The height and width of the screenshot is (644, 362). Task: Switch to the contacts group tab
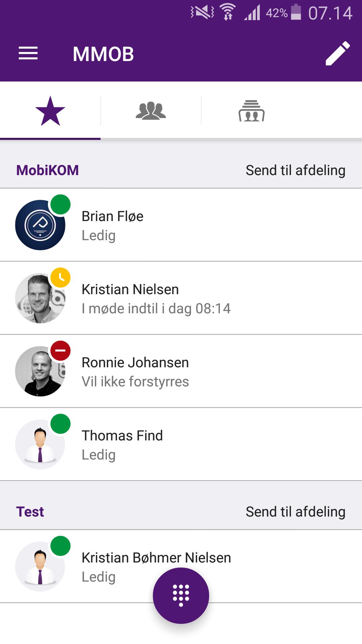(151, 111)
